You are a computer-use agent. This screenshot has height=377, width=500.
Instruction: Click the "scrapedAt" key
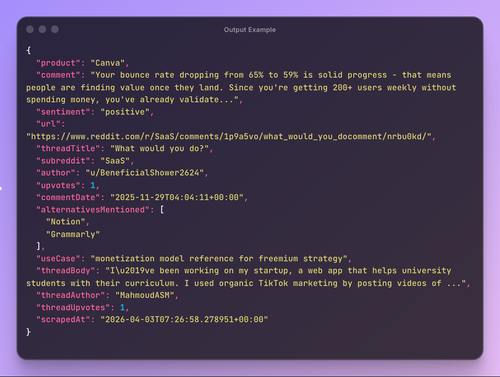(x=63, y=319)
